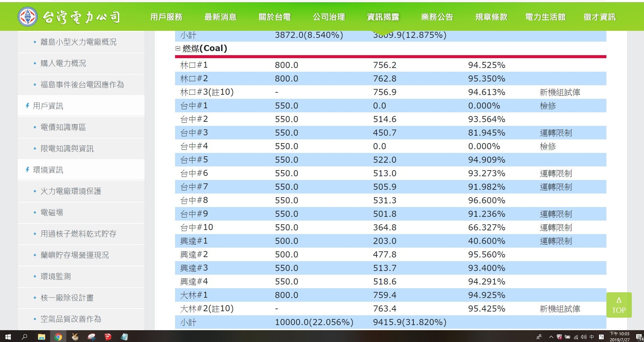The height and width of the screenshot is (342, 644).
Task: Jump to top with the TOP button
Action: 619,305
